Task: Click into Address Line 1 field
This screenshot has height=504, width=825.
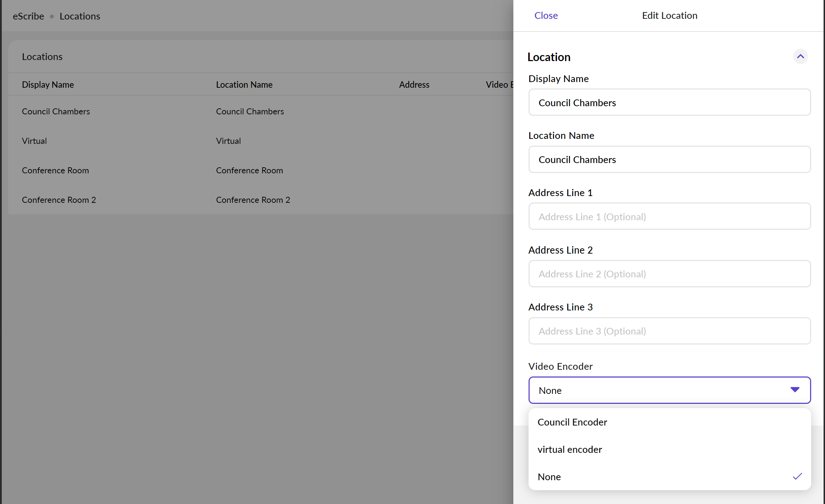Action: point(669,216)
